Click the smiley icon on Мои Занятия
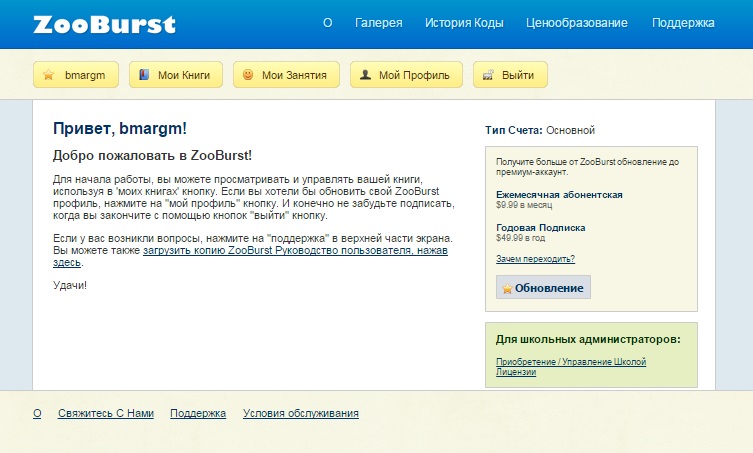The image size is (753, 453). click(248, 74)
